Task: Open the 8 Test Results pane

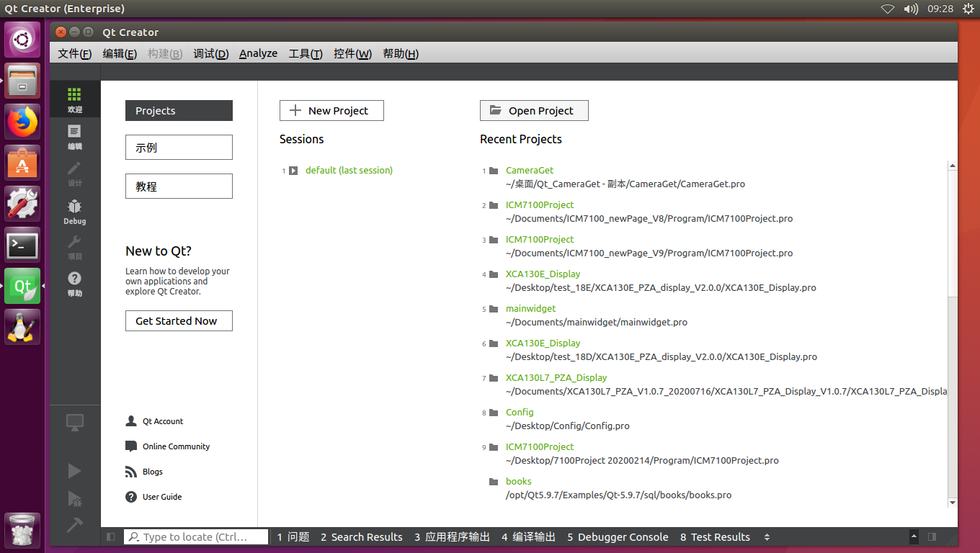Action: pyautogui.click(x=715, y=537)
